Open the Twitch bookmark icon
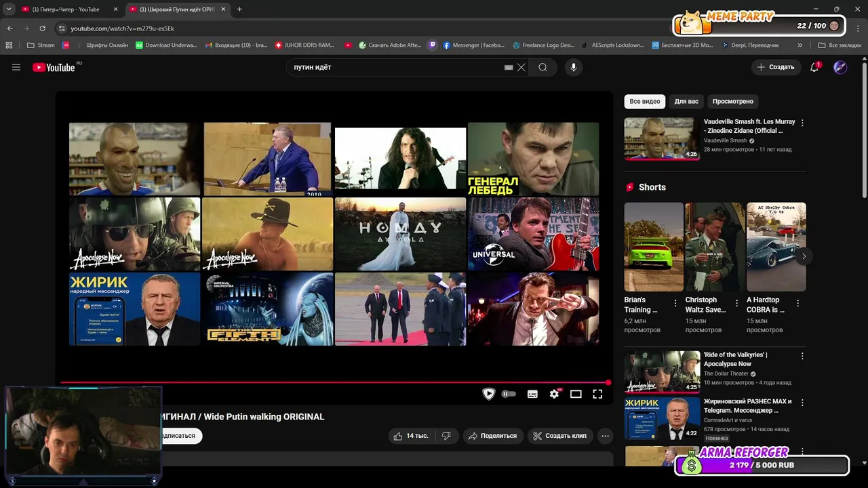Screen dimensions: 868x488 [x=433, y=45]
